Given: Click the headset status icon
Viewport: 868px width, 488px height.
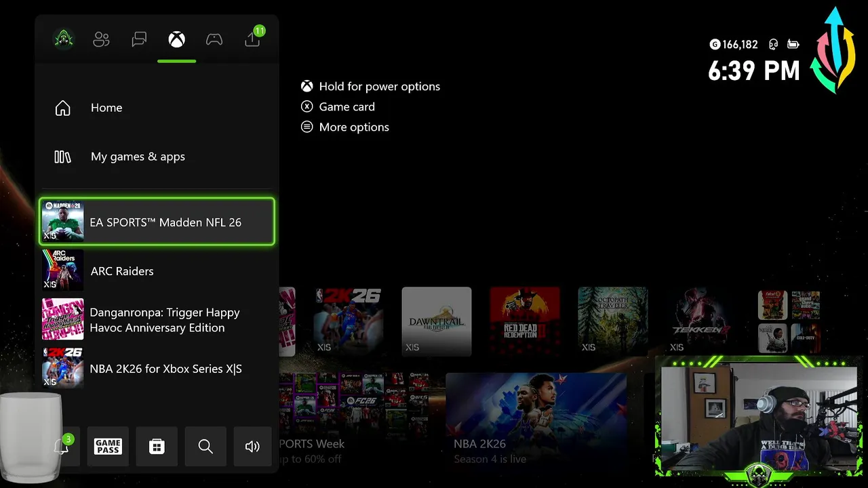Looking at the screenshot, I should pos(773,45).
